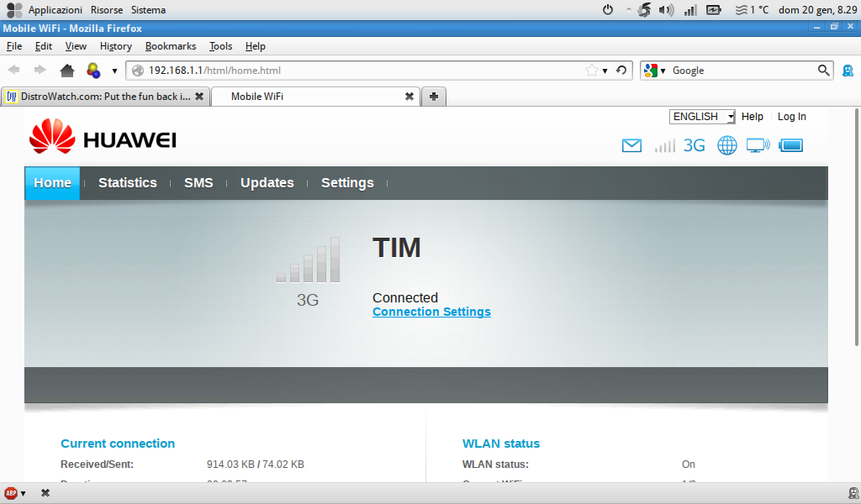Click the search magnifier icon
This screenshot has width=861, height=504.
824,71
